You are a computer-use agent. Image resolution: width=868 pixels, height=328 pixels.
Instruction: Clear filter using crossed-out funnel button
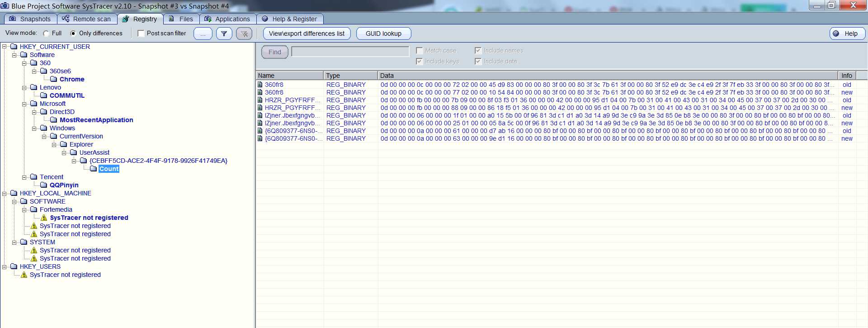pyautogui.click(x=244, y=33)
